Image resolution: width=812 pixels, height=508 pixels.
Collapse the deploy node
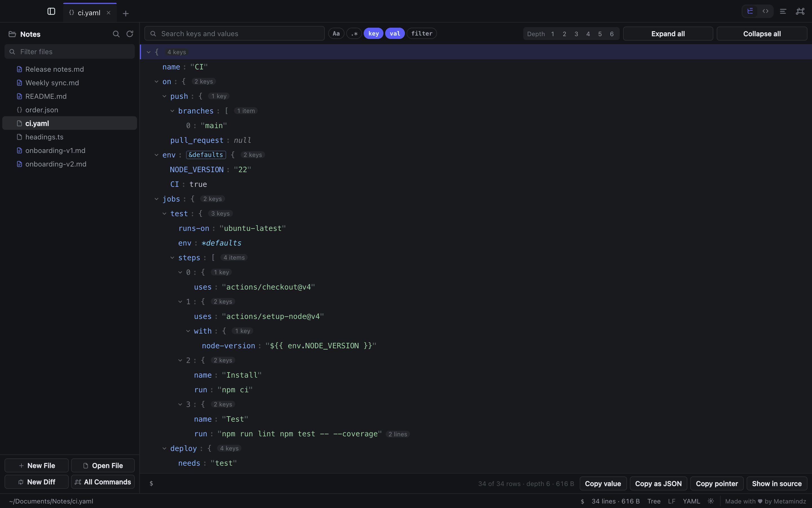click(x=164, y=448)
